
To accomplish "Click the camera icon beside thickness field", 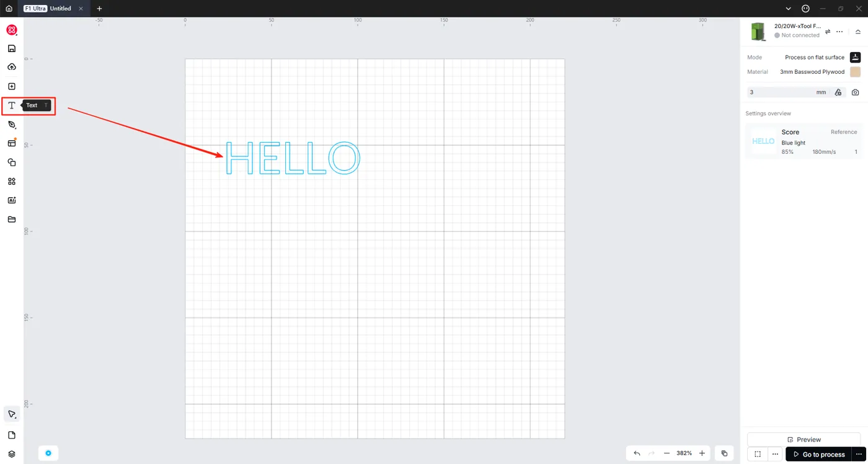I will coord(855,92).
